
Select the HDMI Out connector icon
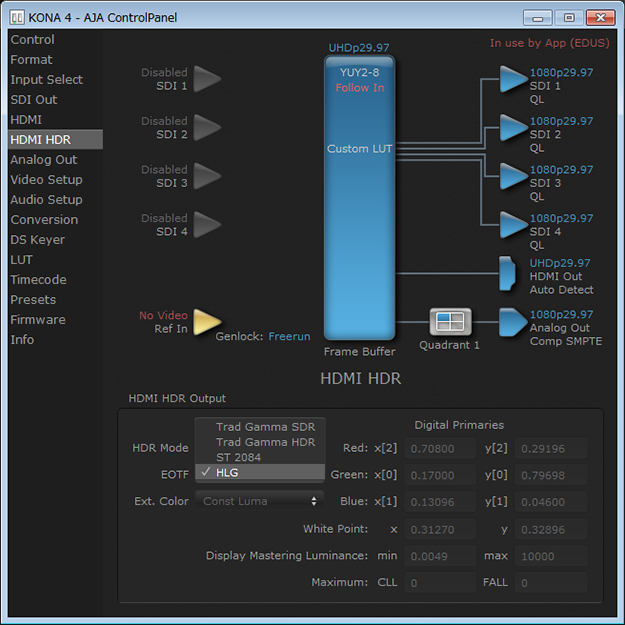(511, 270)
